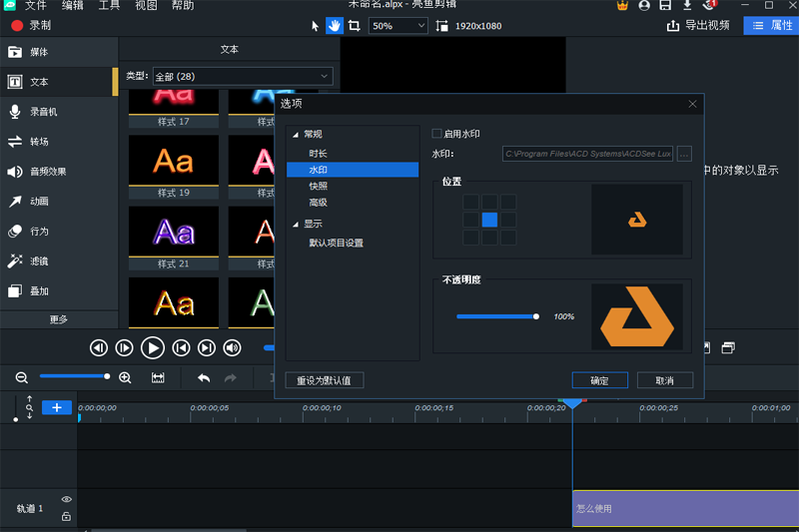Switch to the 转场 side tab

(40, 142)
